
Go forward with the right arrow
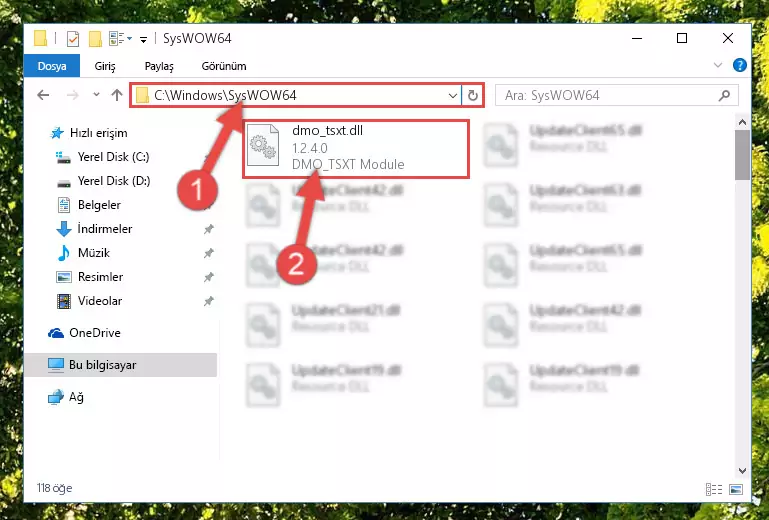72,95
